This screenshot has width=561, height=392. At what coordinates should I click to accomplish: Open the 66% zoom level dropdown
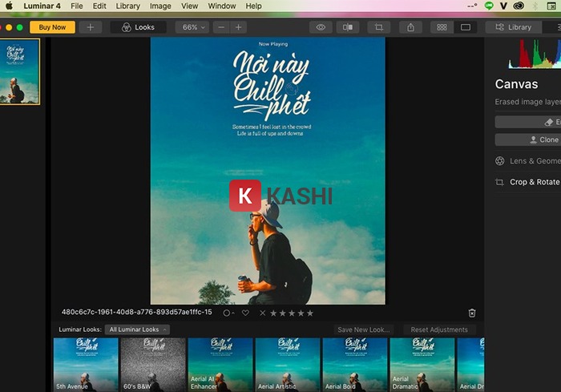tap(191, 27)
